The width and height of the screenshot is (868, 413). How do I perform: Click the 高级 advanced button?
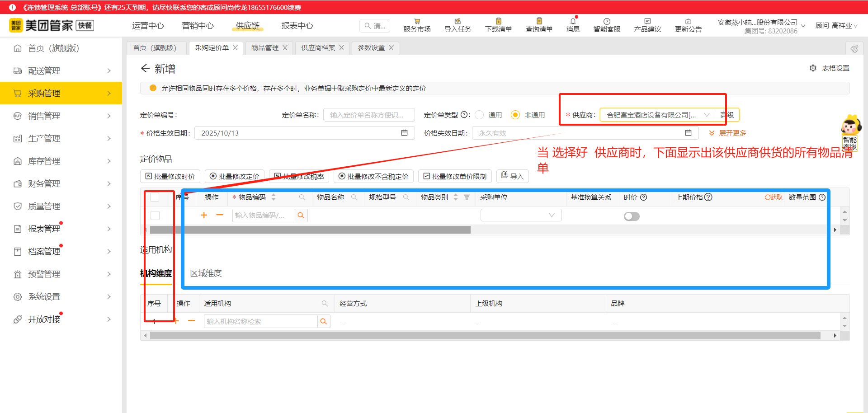click(727, 115)
